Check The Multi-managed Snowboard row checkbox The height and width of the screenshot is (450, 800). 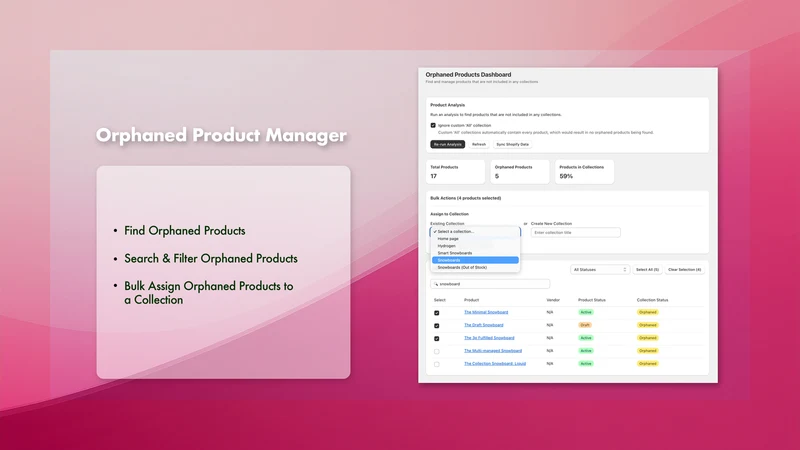437,352
